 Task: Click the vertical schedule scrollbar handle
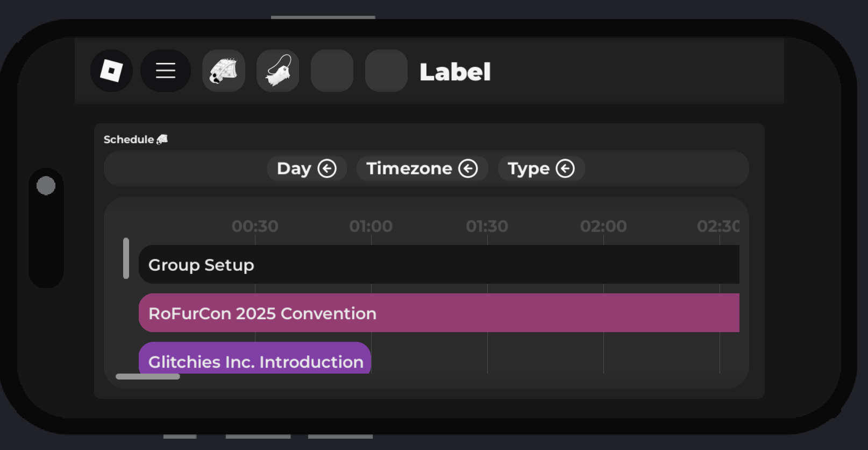126,258
